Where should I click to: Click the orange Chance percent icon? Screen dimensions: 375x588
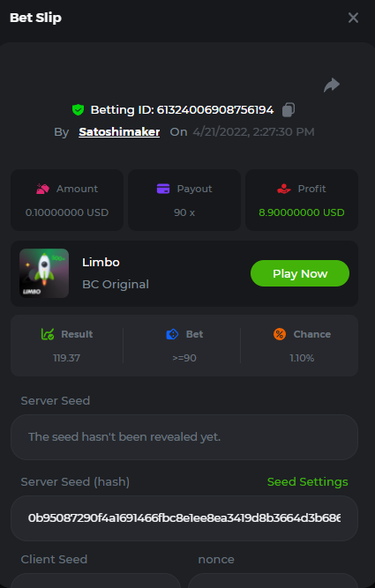(280, 334)
